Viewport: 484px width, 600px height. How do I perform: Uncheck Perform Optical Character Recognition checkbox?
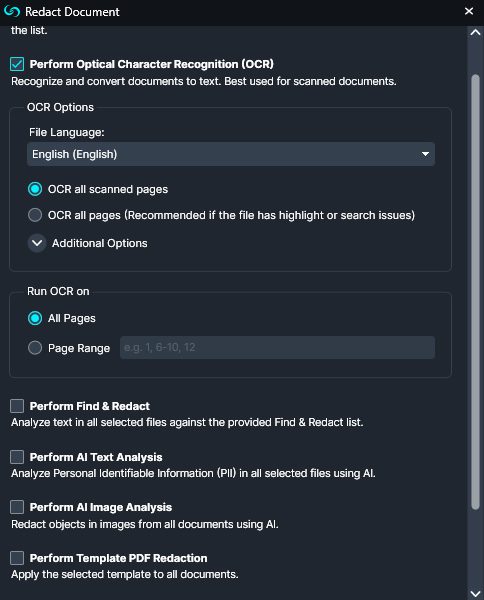17,64
